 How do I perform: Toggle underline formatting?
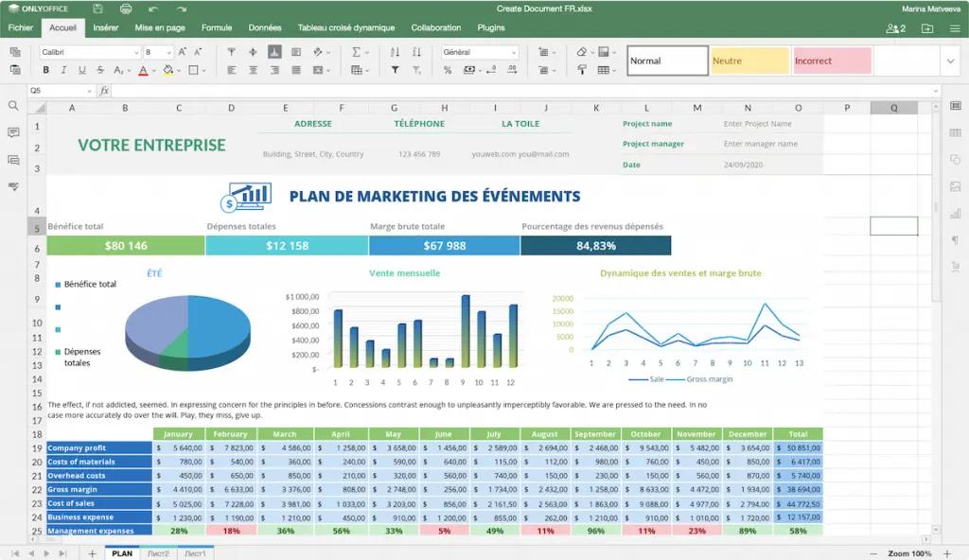(83, 70)
